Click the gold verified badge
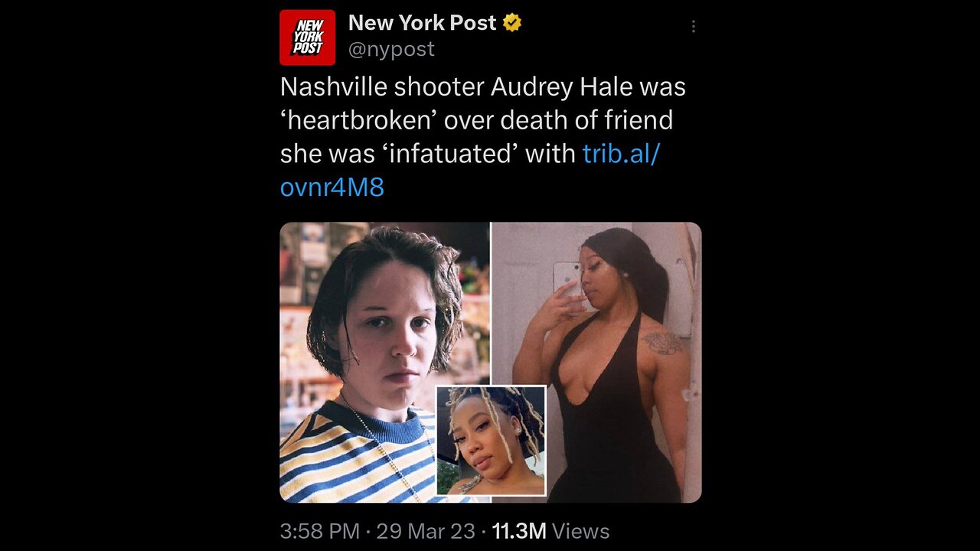Image resolution: width=980 pixels, height=551 pixels. [x=512, y=23]
